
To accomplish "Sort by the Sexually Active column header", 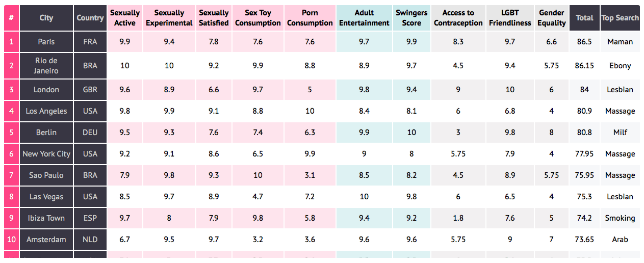I will tap(125, 18).
